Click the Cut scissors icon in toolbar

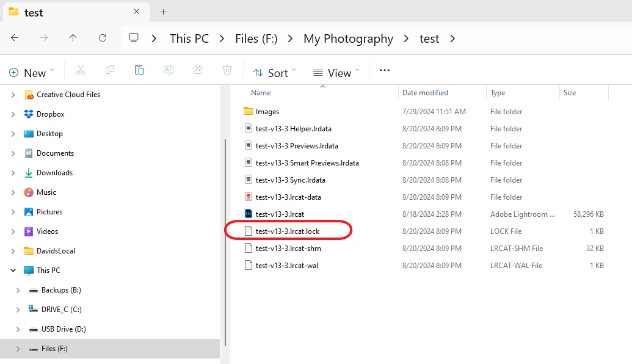[x=81, y=71]
